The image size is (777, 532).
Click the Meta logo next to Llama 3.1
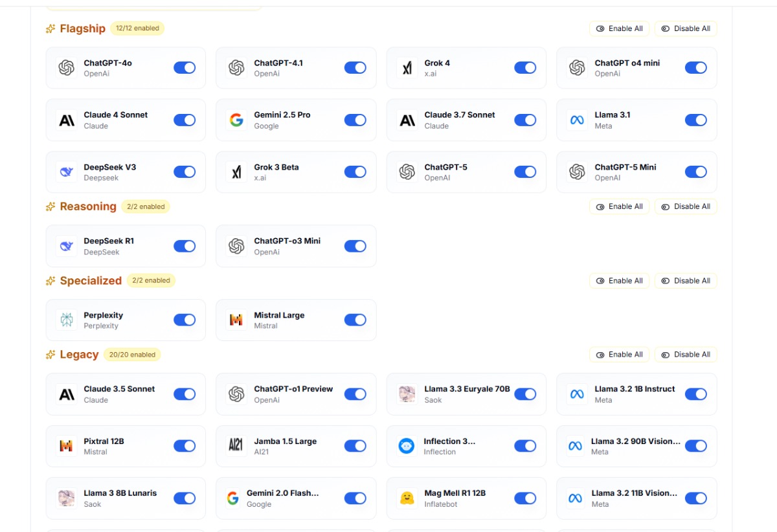tap(576, 120)
